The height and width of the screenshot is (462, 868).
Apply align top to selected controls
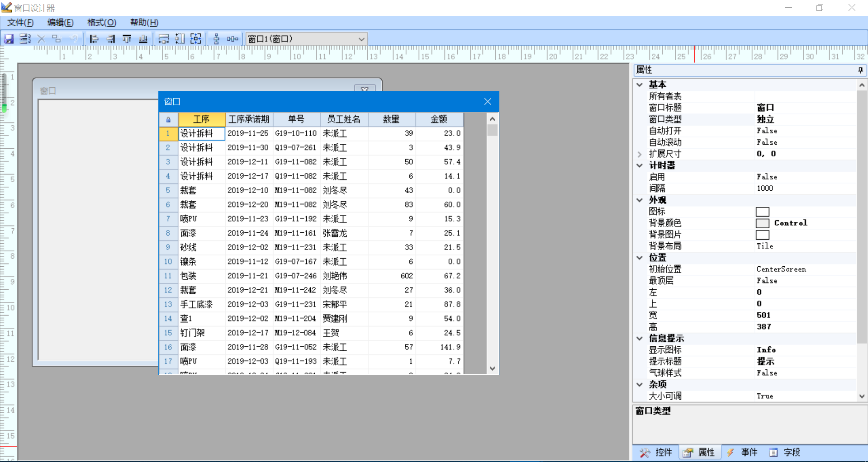(x=127, y=39)
